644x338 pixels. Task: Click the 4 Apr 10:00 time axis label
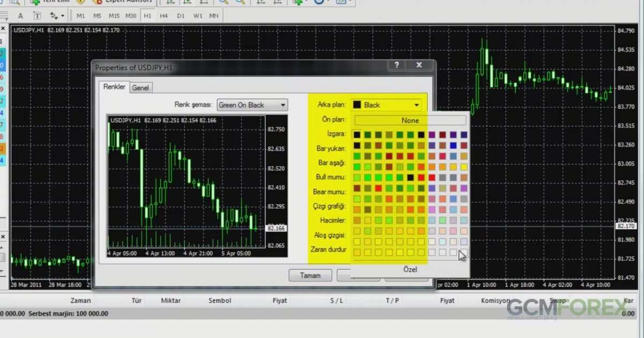pos(595,285)
